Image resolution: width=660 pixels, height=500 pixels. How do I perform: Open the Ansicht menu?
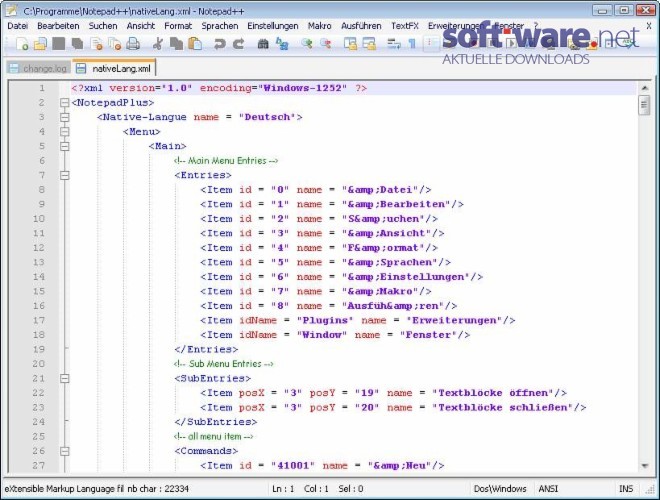[x=141, y=26]
